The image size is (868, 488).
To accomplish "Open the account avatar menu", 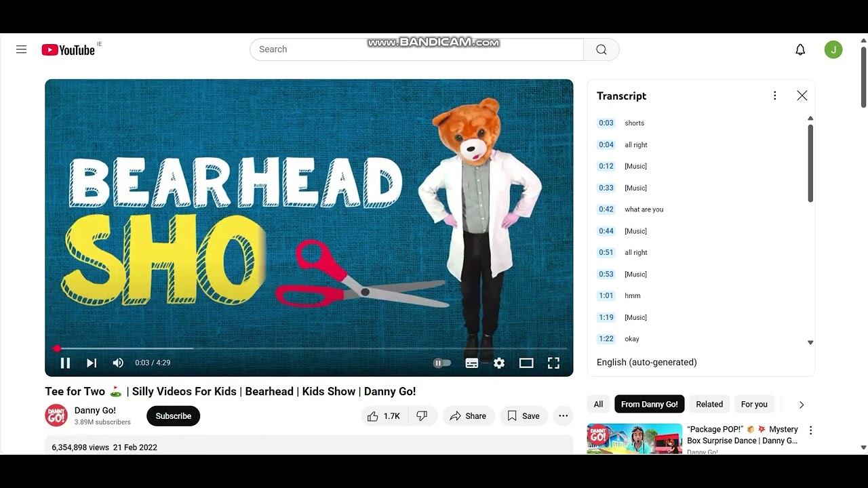I will pyautogui.click(x=833, y=49).
